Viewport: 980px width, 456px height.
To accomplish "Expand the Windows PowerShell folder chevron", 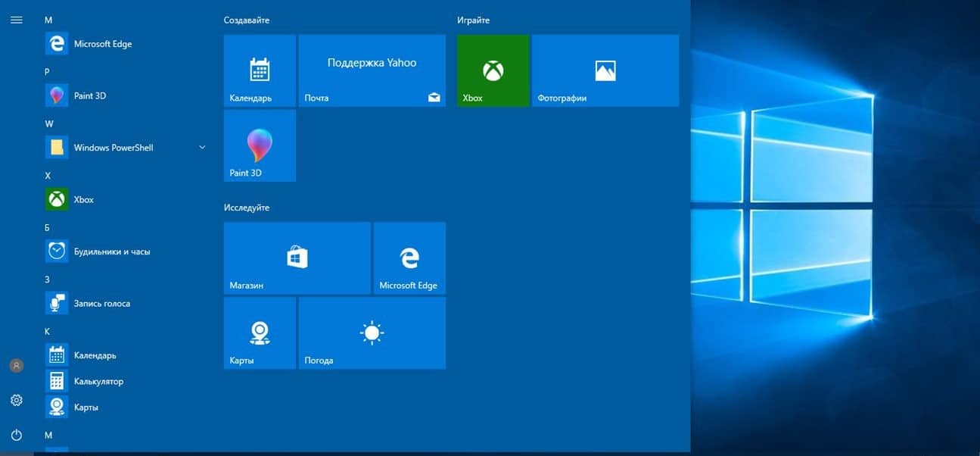I will [x=202, y=148].
